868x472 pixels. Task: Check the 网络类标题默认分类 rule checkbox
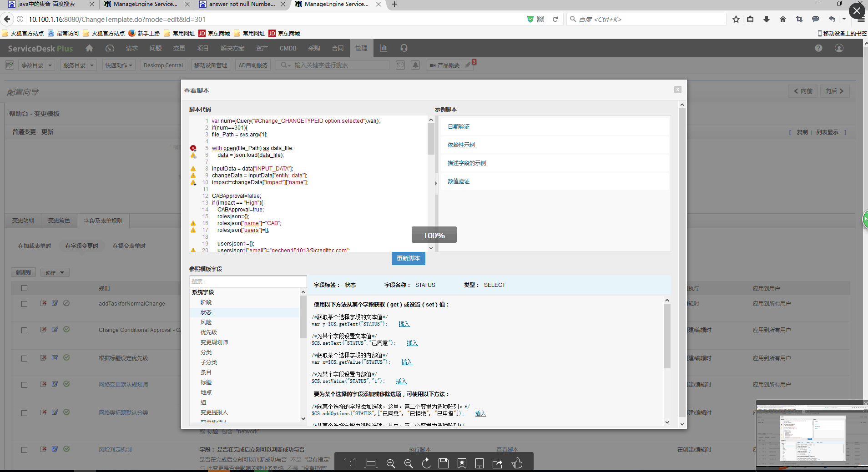[25, 413]
